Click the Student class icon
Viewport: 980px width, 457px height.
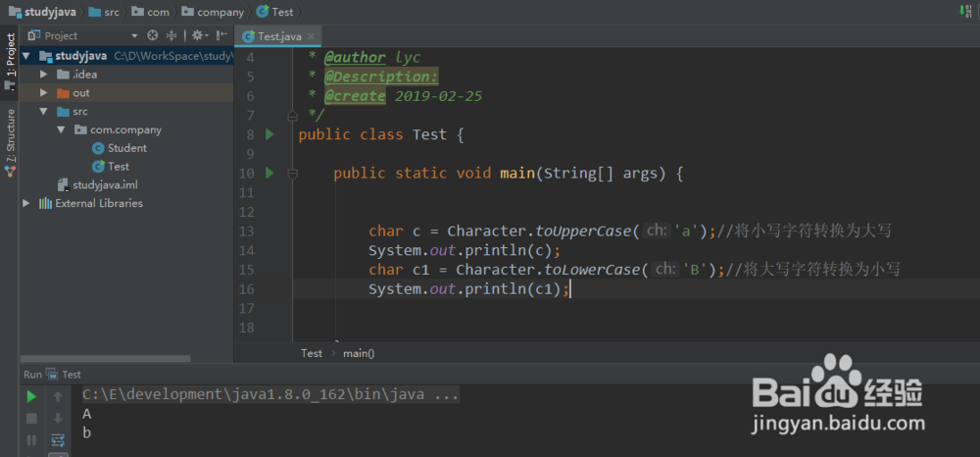[x=98, y=148]
